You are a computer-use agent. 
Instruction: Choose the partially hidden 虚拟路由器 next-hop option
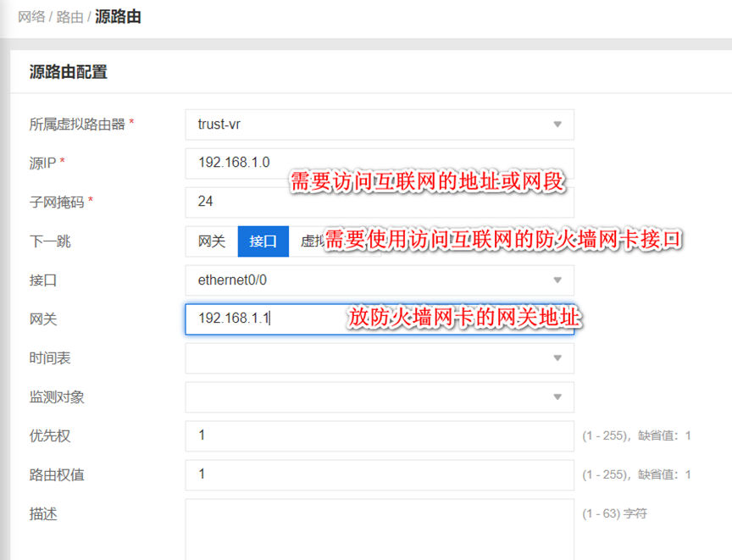point(310,241)
